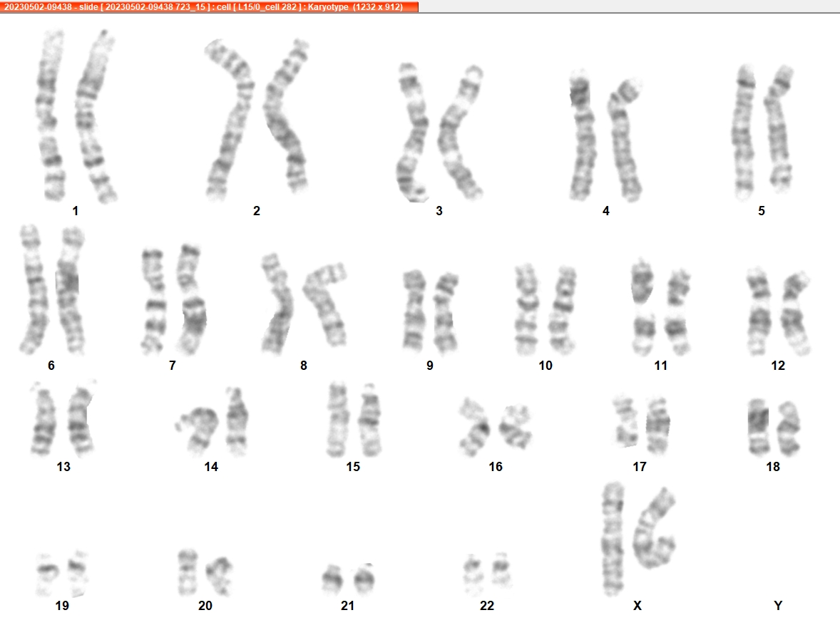Viewport: 840px width, 635px height.
Task: Click the number 13 chromosome label
Action: tap(63, 467)
